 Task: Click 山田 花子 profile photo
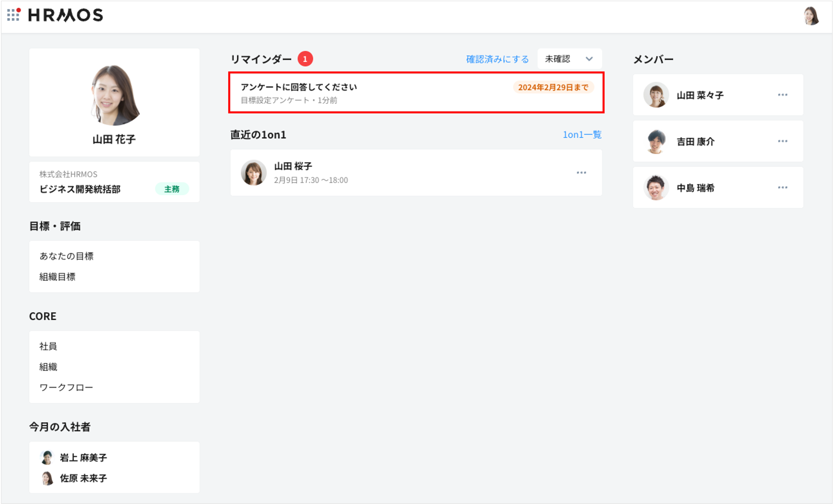click(x=114, y=95)
